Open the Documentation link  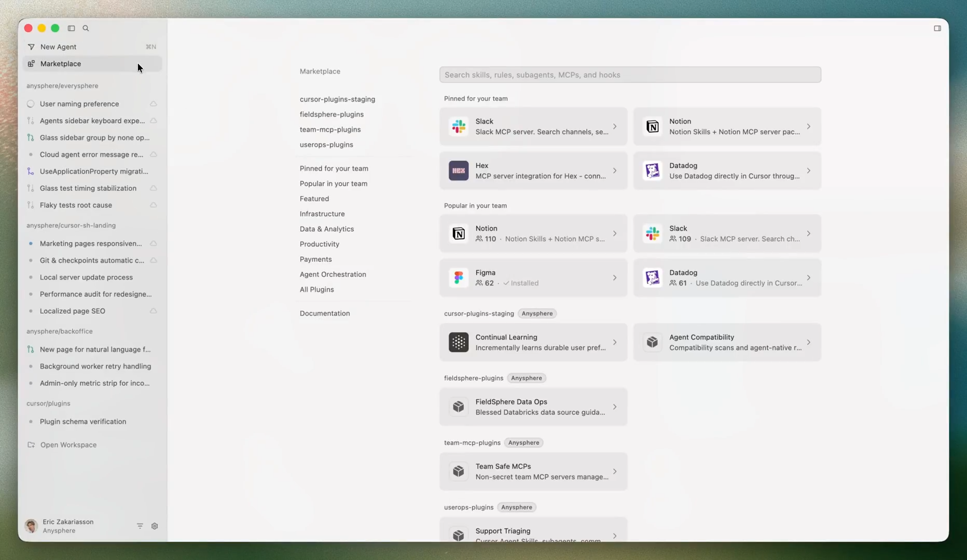[324, 313]
